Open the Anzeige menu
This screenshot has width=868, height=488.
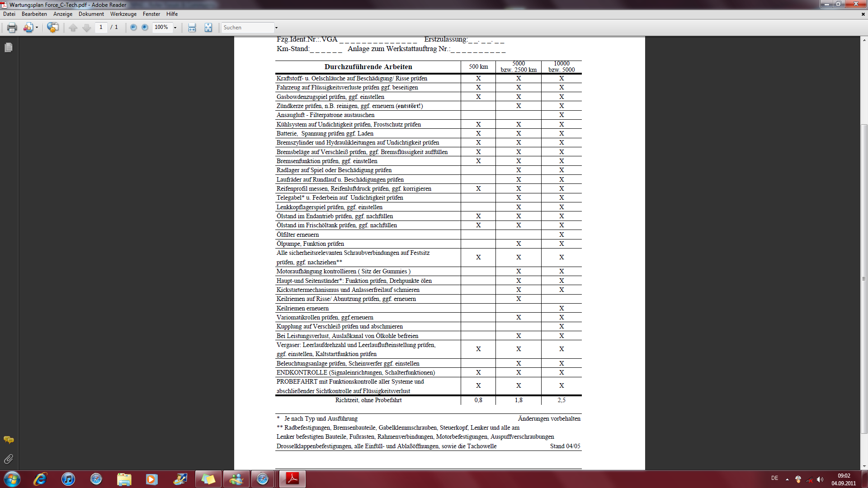click(63, 14)
